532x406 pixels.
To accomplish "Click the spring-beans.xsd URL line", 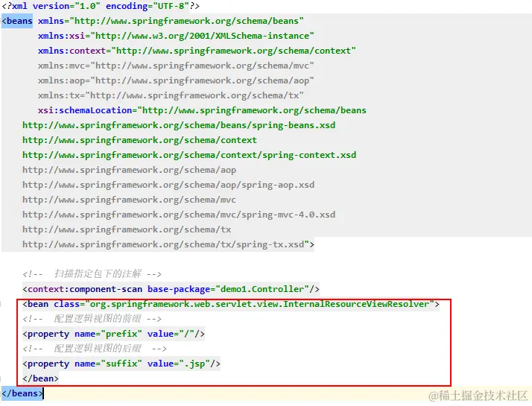I will [x=179, y=125].
